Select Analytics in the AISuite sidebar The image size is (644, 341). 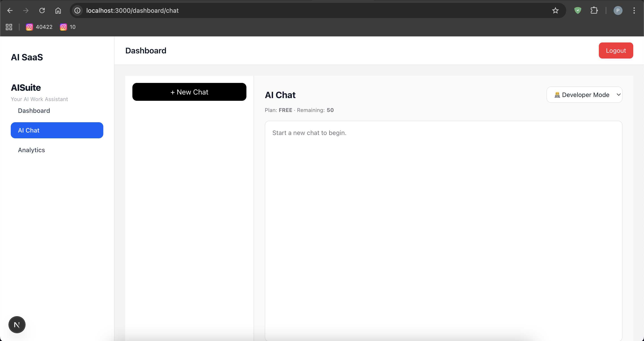pyautogui.click(x=31, y=150)
